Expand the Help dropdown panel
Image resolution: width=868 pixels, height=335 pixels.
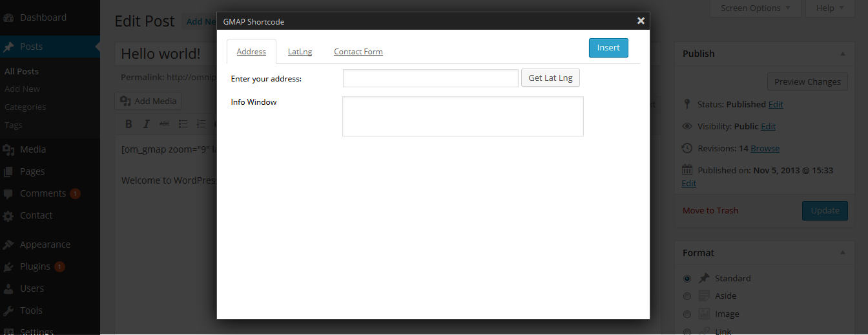[829, 8]
